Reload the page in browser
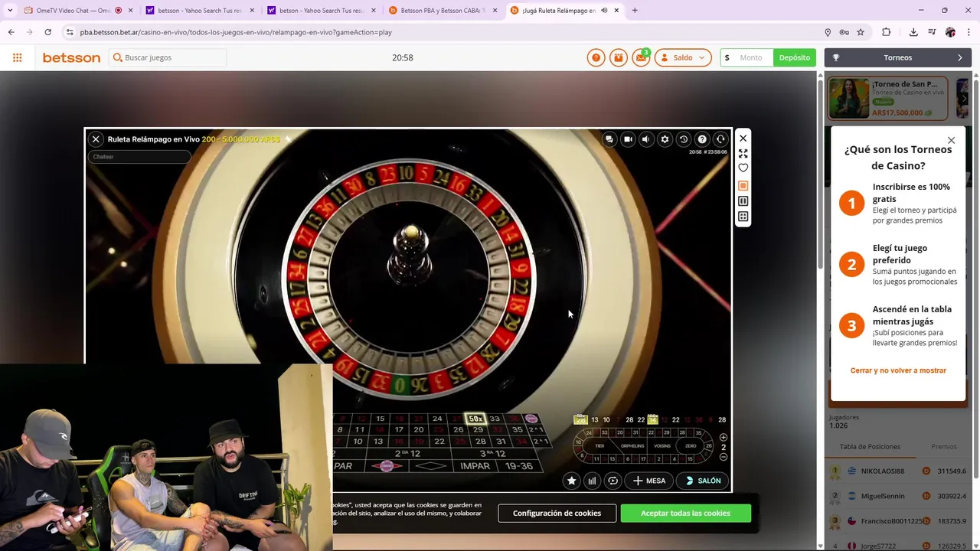 [47, 32]
